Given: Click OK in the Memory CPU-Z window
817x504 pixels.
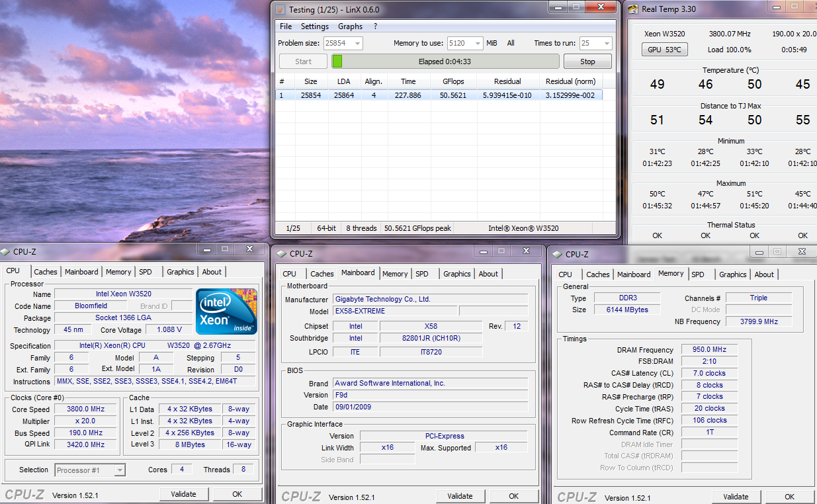Looking at the screenshot, I should tap(790, 497).
